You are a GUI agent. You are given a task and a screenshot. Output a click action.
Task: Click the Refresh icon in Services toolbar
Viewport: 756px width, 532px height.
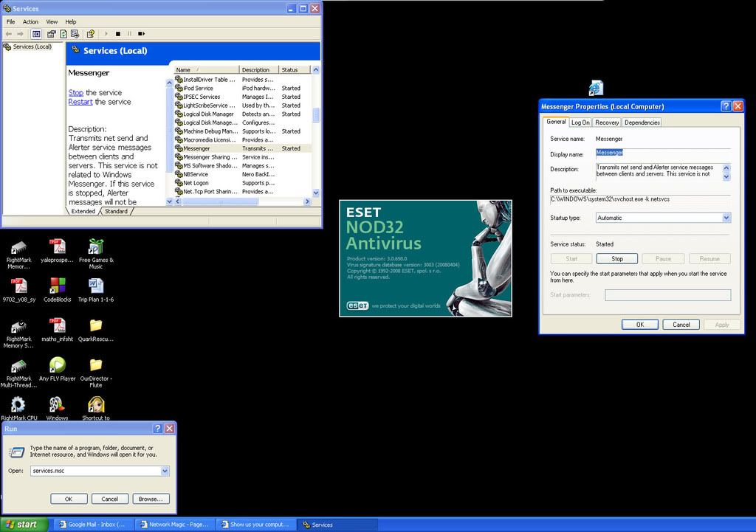point(63,33)
